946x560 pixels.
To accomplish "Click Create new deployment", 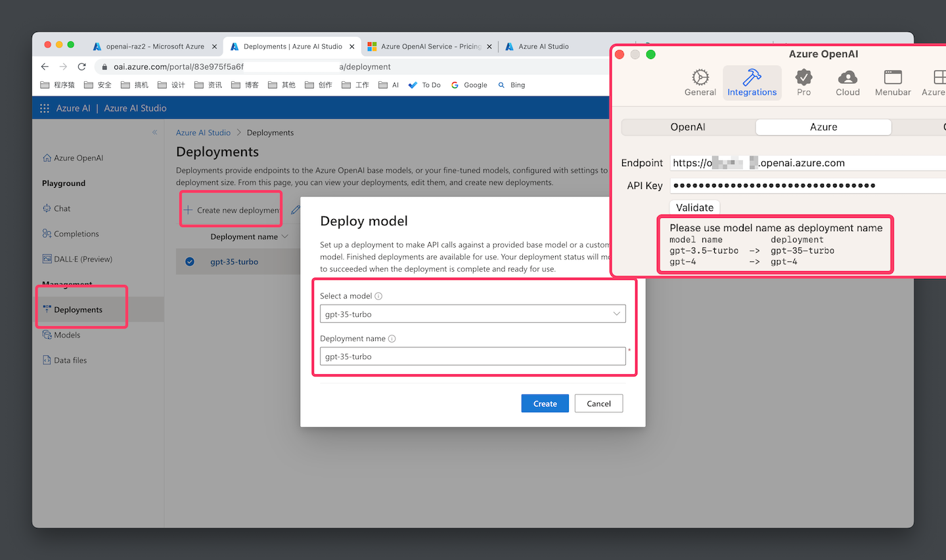I will point(231,210).
